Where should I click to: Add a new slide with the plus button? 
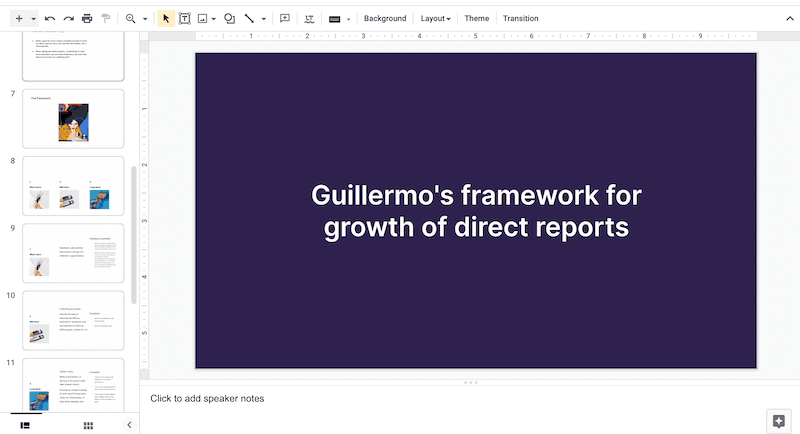point(19,18)
